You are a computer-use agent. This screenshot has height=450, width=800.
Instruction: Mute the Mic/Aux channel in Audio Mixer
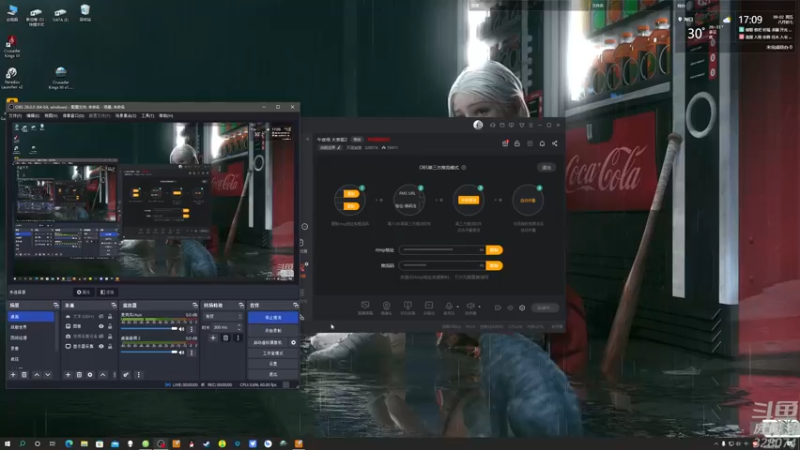coord(182,329)
